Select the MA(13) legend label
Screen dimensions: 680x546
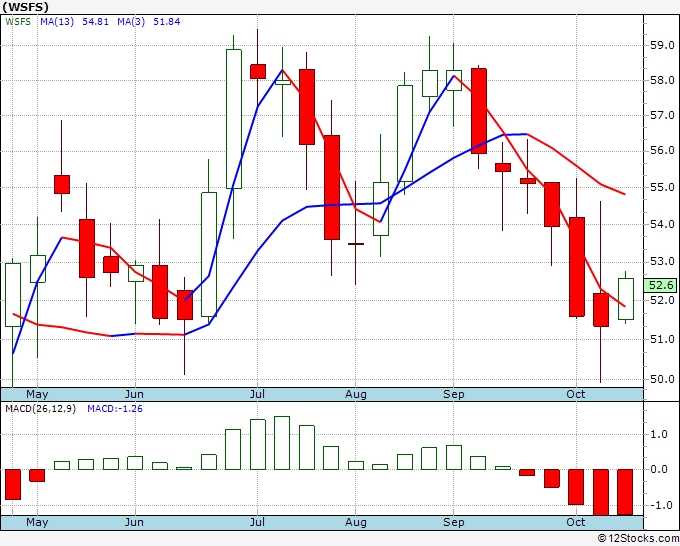click(x=57, y=22)
